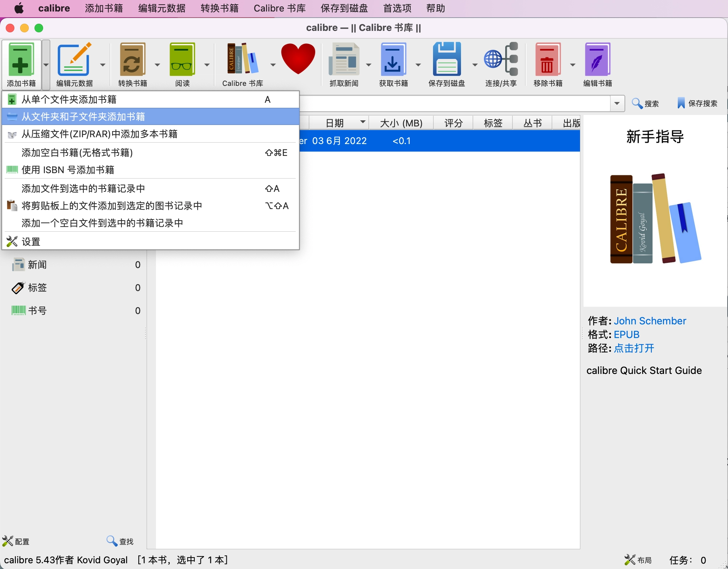
Task: Choose 从文件夹和子文件夹添加书籍 menu entry
Action: pyautogui.click(x=151, y=116)
